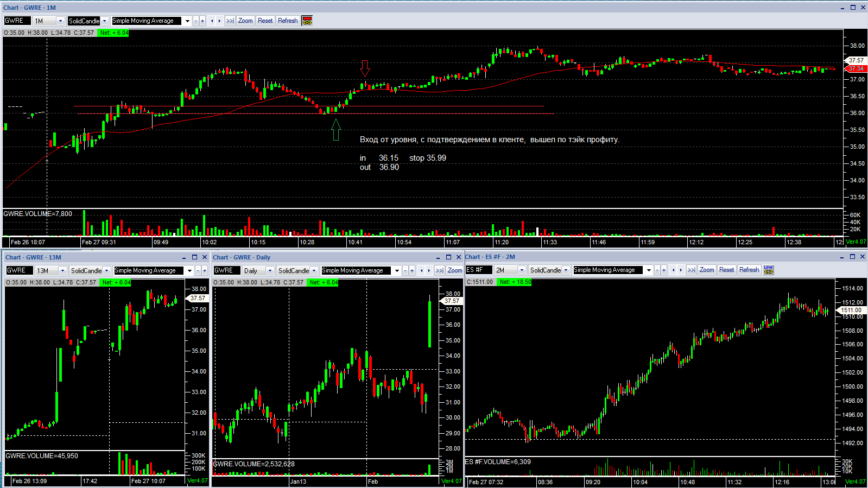Expand Simple Moving Average dropdown in GWRE 13M chart
This screenshot has width=868, height=488.
click(189, 270)
